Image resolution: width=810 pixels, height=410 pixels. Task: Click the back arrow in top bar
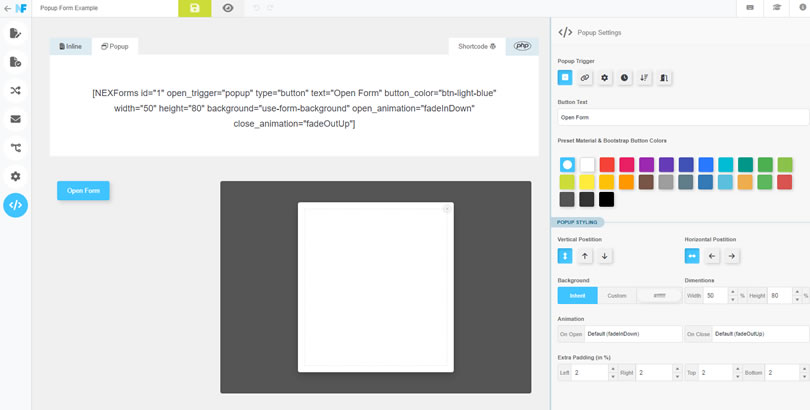click(x=7, y=8)
